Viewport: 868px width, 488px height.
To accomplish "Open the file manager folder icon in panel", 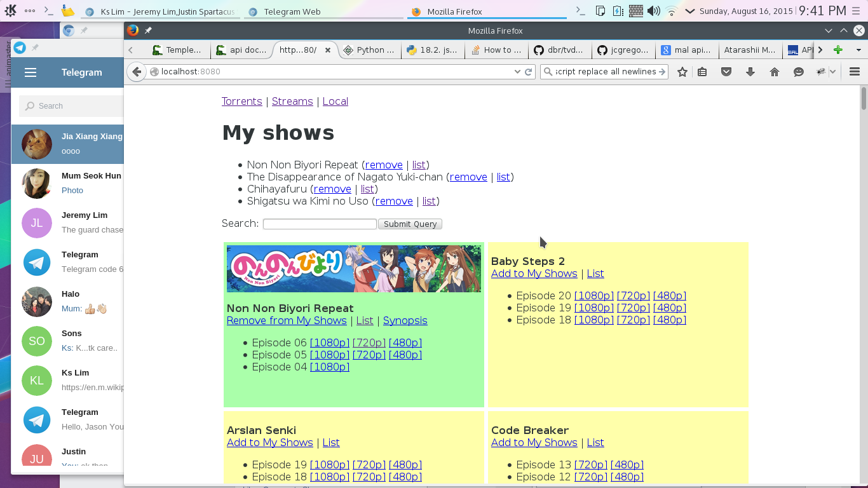I will click(x=67, y=11).
